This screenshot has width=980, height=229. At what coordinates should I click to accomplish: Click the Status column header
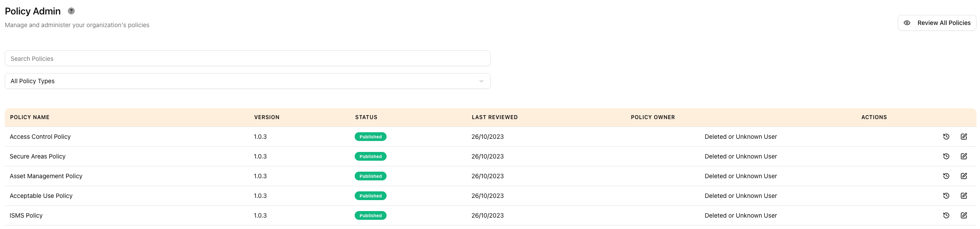[366, 117]
